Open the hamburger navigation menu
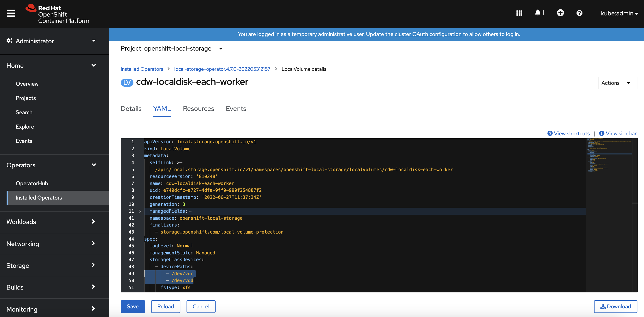Image resolution: width=644 pixels, height=317 pixels. click(x=11, y=13)
